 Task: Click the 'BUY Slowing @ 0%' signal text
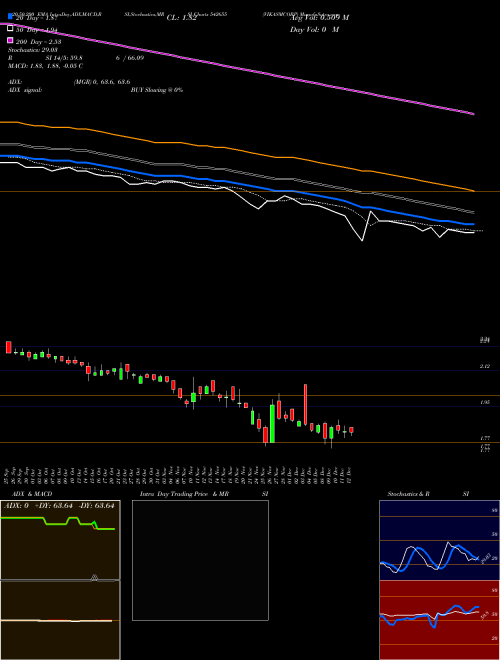157,90
